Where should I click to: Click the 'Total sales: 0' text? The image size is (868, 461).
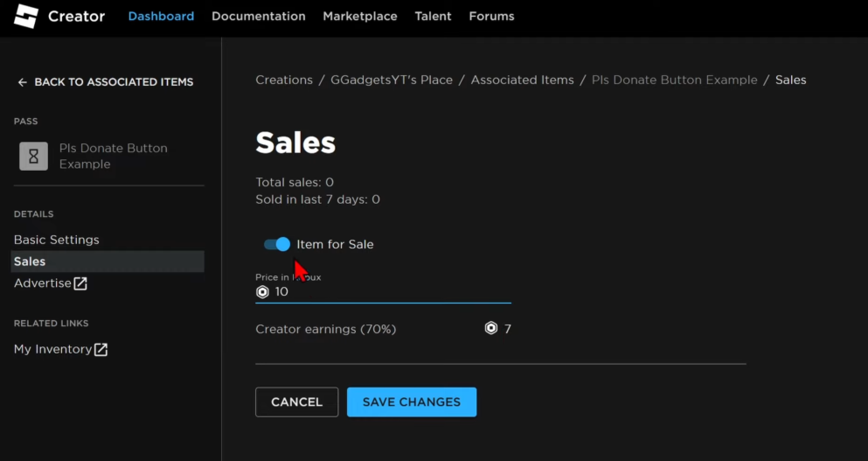(x=295, y=182)
